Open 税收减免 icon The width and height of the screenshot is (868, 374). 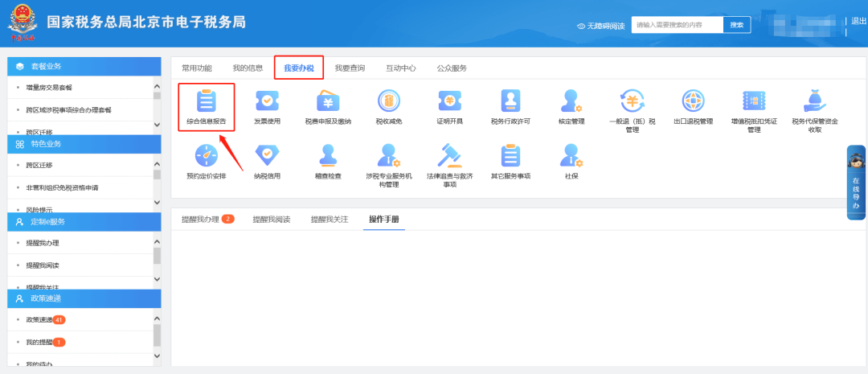(x=389, y=101)
